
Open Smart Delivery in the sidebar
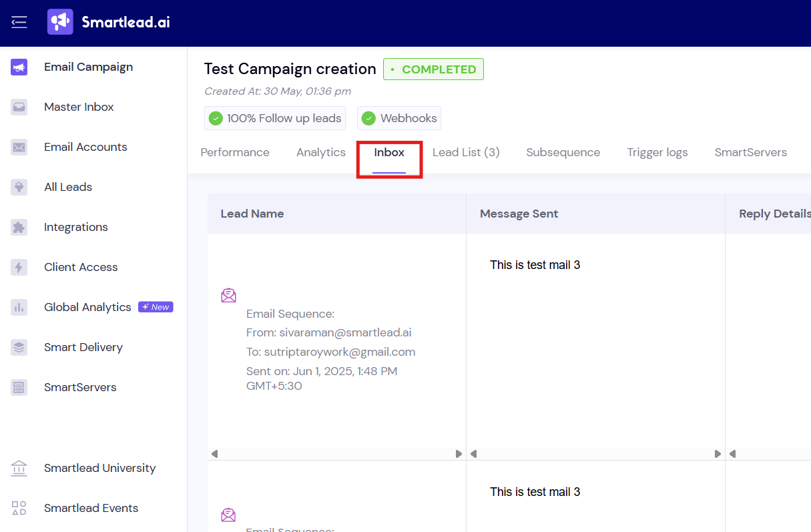pos(83,347)
